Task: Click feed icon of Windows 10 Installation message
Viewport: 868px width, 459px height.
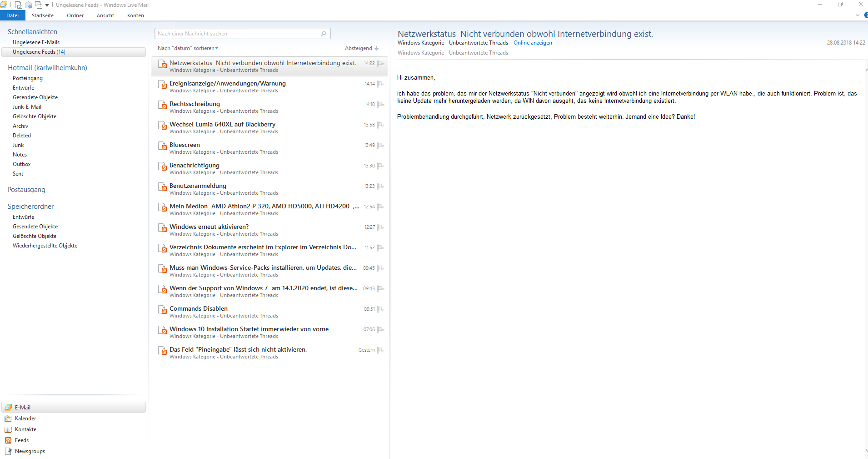Action: 162,330
